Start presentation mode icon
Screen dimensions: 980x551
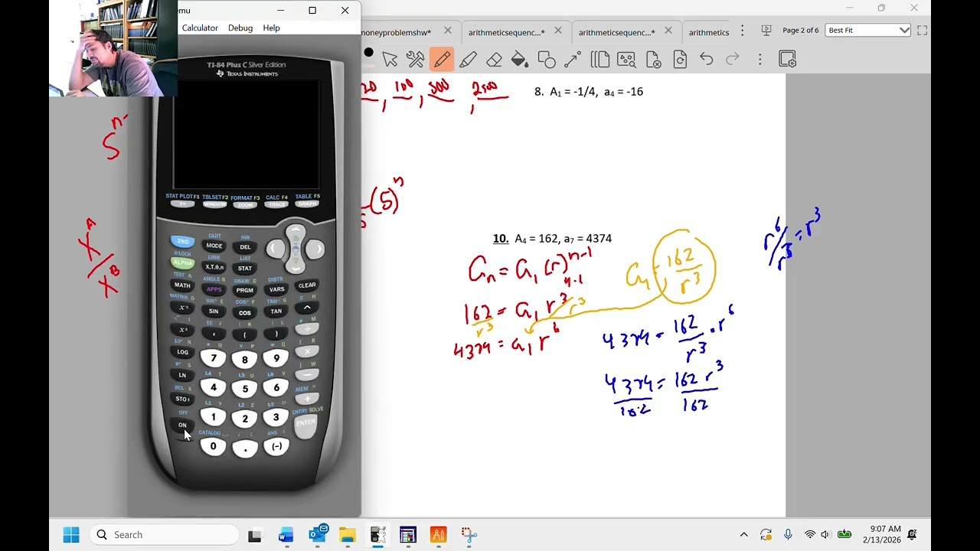(x=766, y=30)
